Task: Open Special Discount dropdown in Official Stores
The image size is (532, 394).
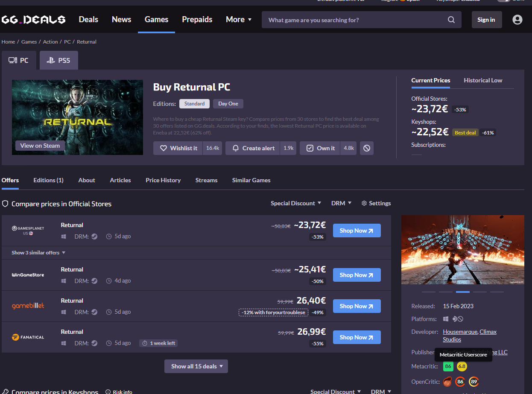Action: 296,203
